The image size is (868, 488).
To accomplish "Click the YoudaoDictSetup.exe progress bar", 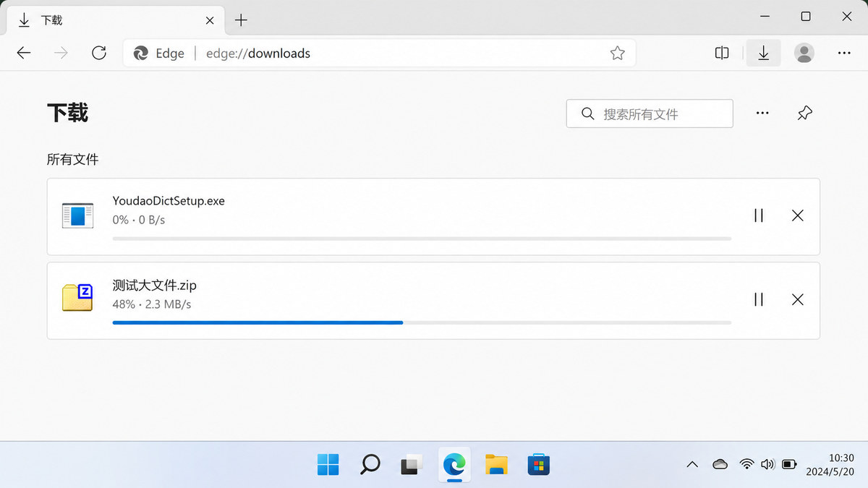I will click(422, 239).
